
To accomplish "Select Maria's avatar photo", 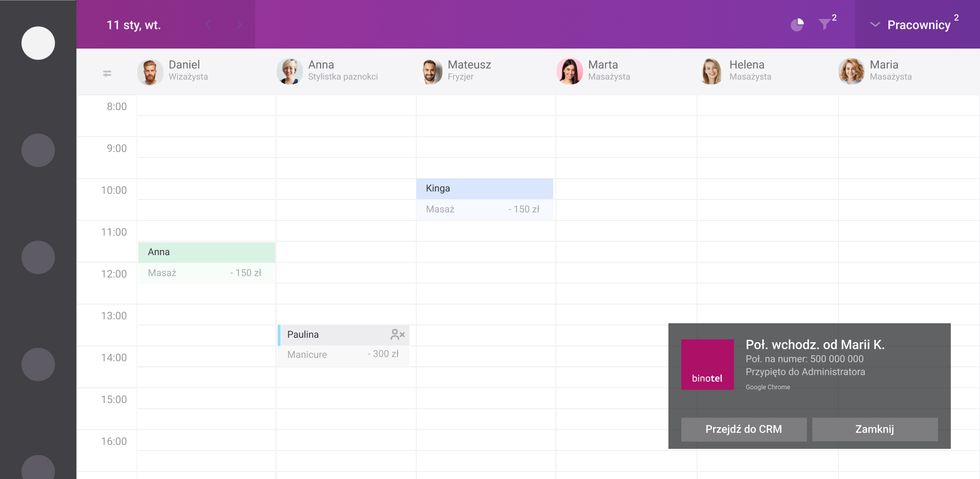I will [x=852, y=71].
